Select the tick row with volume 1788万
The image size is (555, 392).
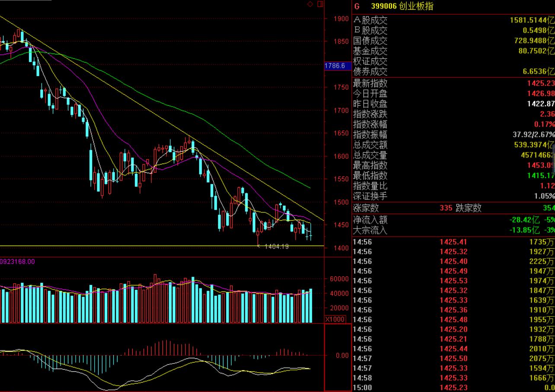(454, 339)
